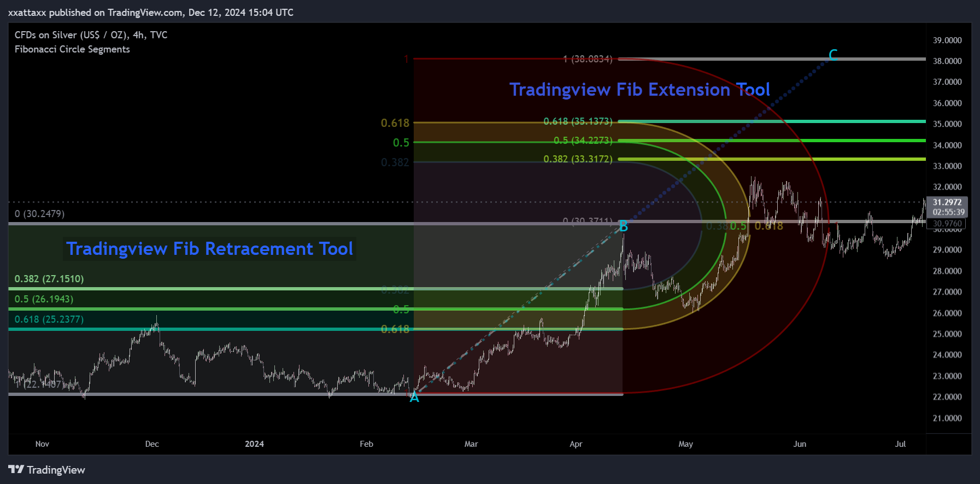980x484 pixels.
Task: Click the 'Tradingview Fib Retracement Tool' annotation
Action: click(x=210, y=249)
